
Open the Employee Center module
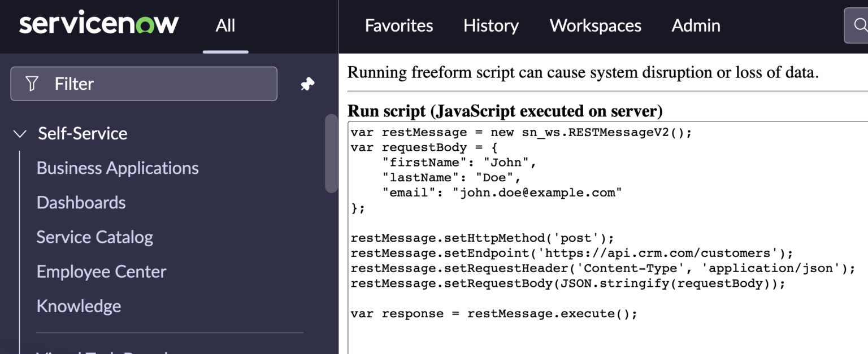[x=101, y=272]
